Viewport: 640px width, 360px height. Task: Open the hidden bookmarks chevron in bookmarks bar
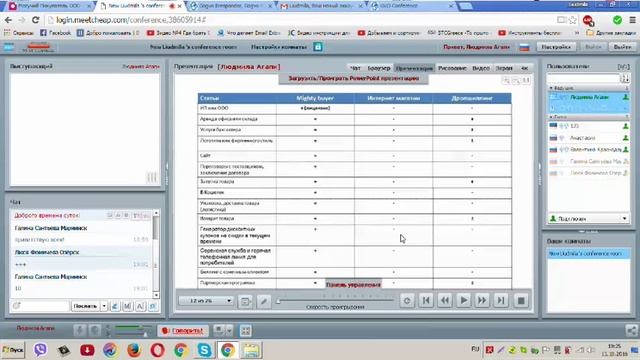click(577, 33)
